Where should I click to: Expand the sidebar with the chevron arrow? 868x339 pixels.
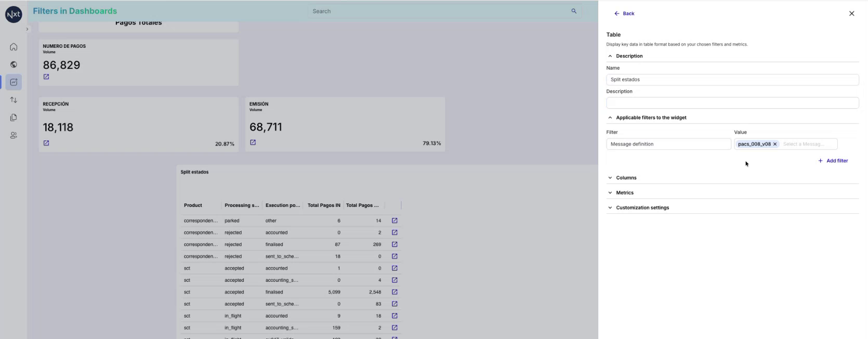[27, 29]
